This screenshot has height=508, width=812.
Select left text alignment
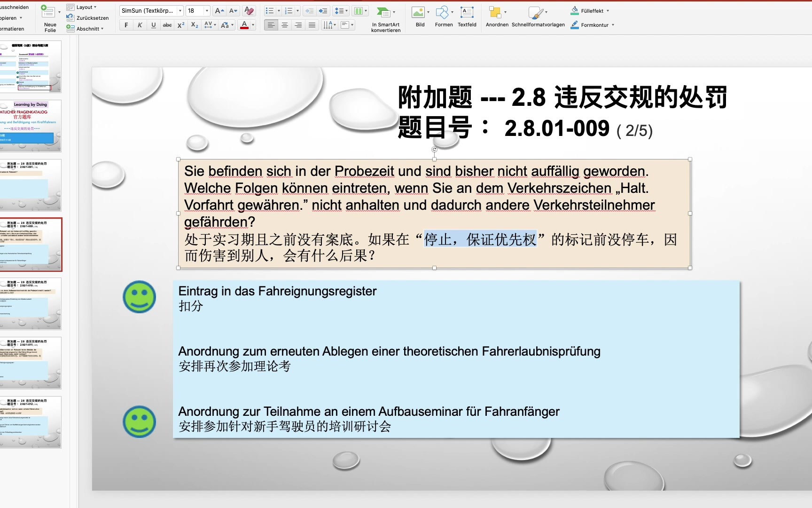tap(271, 25)
